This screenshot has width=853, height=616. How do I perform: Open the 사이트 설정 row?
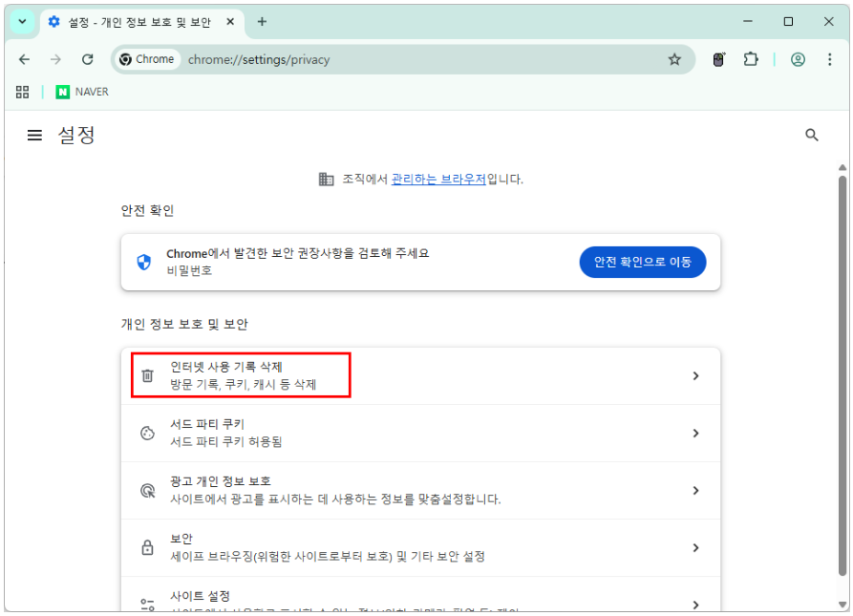420,600
